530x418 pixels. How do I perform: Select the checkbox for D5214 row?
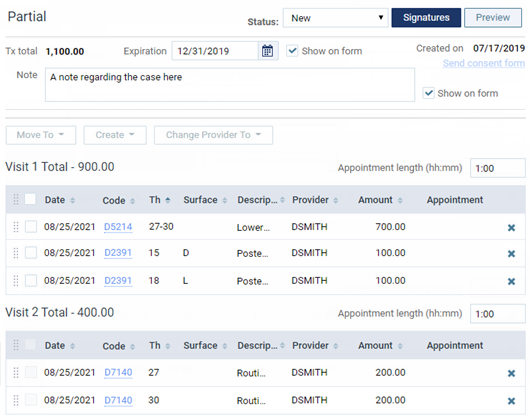pos(31,226)
